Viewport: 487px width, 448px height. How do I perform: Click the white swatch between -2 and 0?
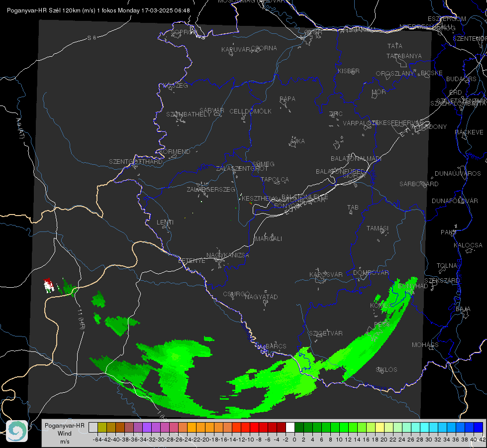pos(290,427)
